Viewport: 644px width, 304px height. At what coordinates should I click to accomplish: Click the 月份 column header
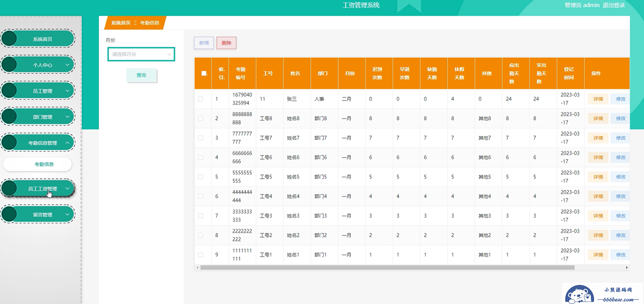[352, 73]
